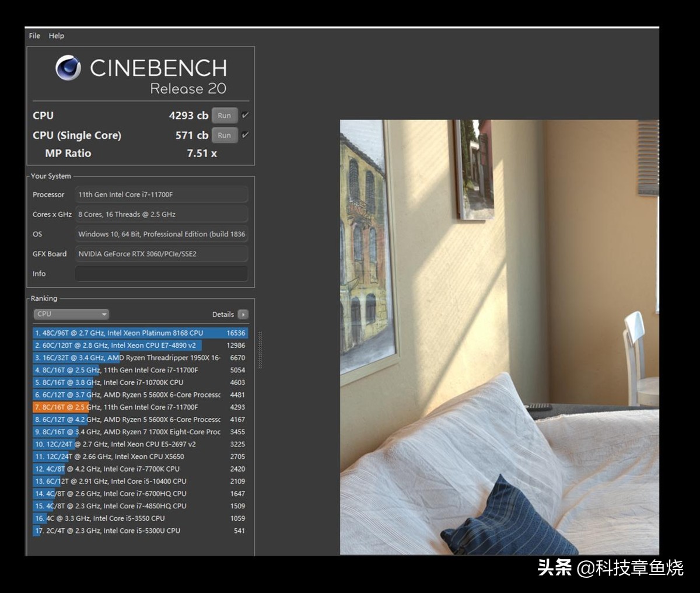Screen dimensions: 700x593
Task: Select the Core i7-4850HQ ranking row
Action: pyautogui.click(x=141, y=506)
